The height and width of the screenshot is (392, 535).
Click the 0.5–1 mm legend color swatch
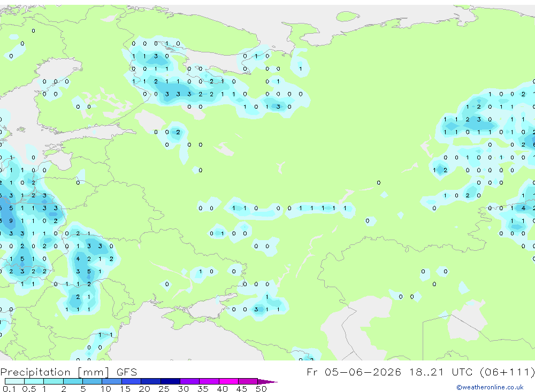tap(34, 381)
